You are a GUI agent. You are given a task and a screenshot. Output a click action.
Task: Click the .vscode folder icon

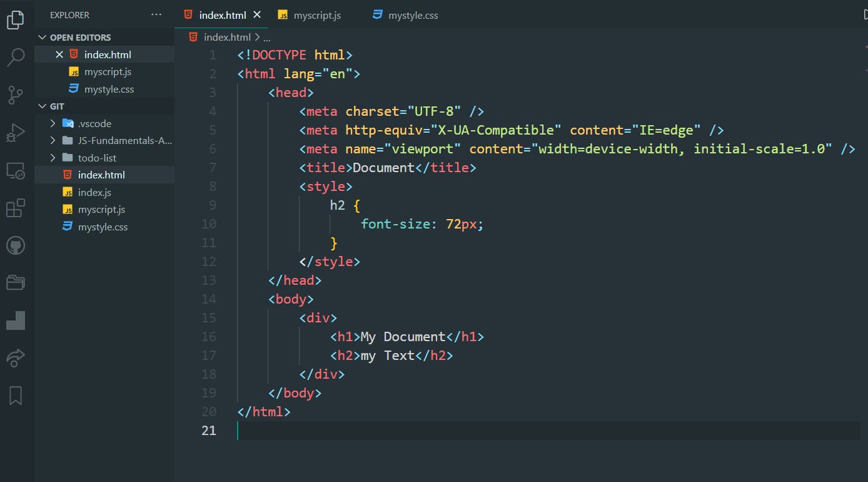click(x=68, y=123)
